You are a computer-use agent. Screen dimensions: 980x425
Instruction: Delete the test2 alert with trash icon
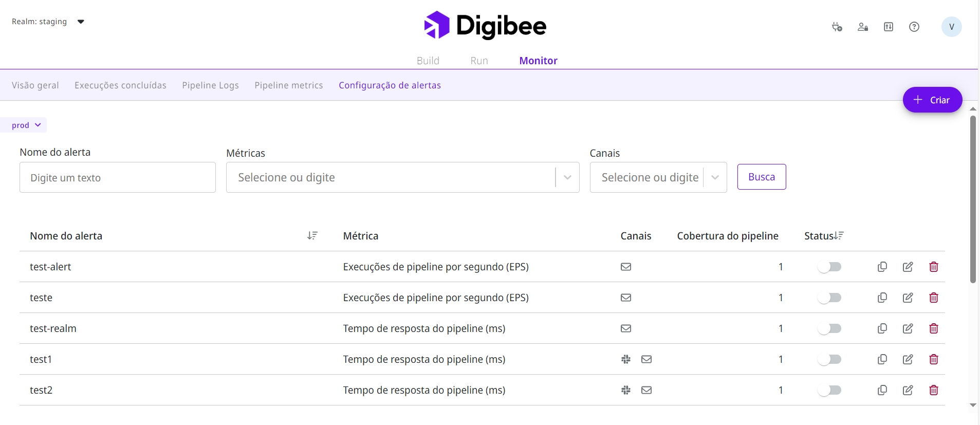click(933, 390)
